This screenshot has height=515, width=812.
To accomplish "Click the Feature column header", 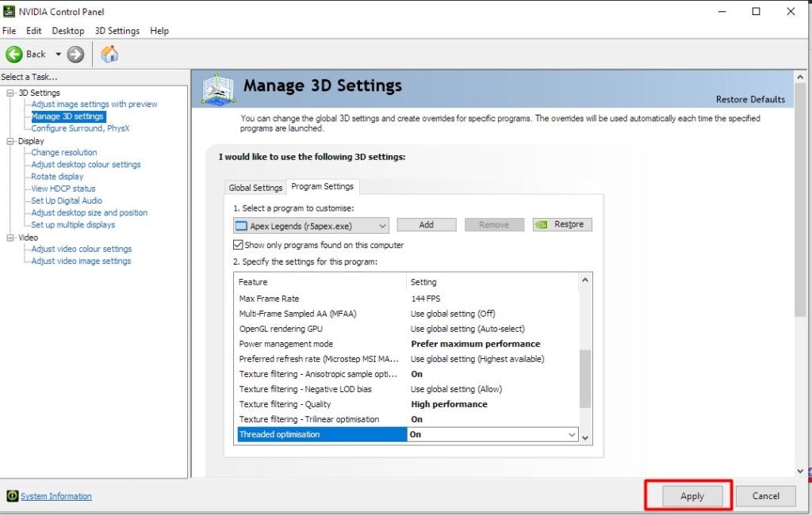I will pos(320,282).
